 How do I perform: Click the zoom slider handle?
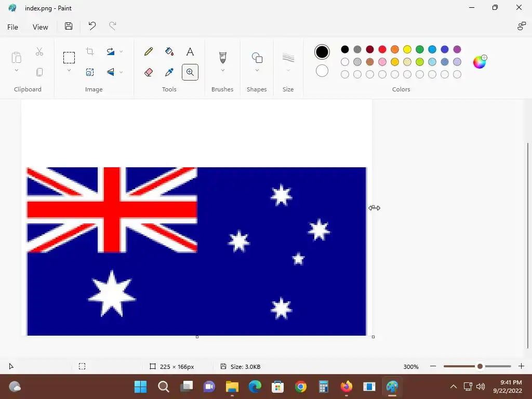(x=480, y=366)
